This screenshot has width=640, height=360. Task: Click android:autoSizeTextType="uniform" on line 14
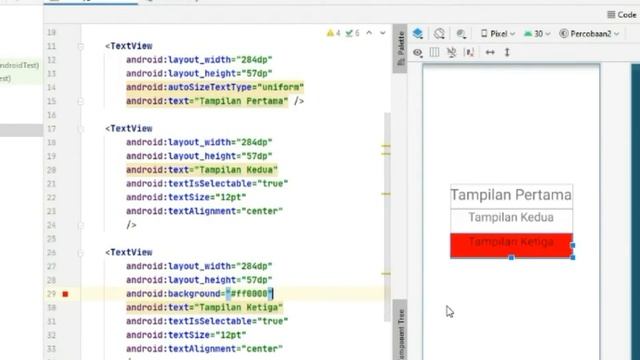tap(215, 87)
